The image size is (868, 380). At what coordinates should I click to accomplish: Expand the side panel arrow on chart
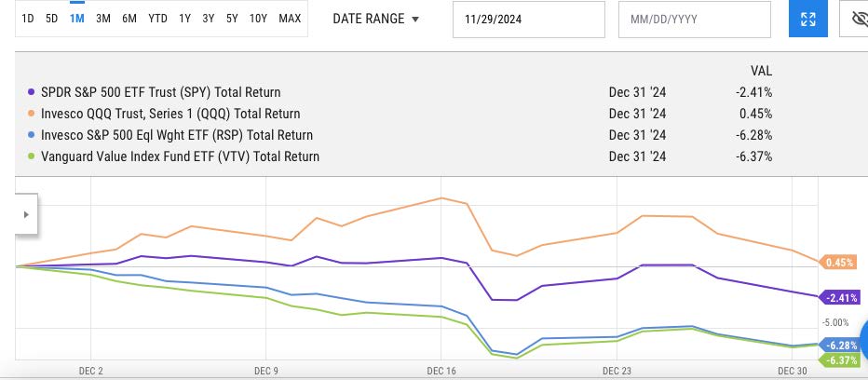pos(26,214)
